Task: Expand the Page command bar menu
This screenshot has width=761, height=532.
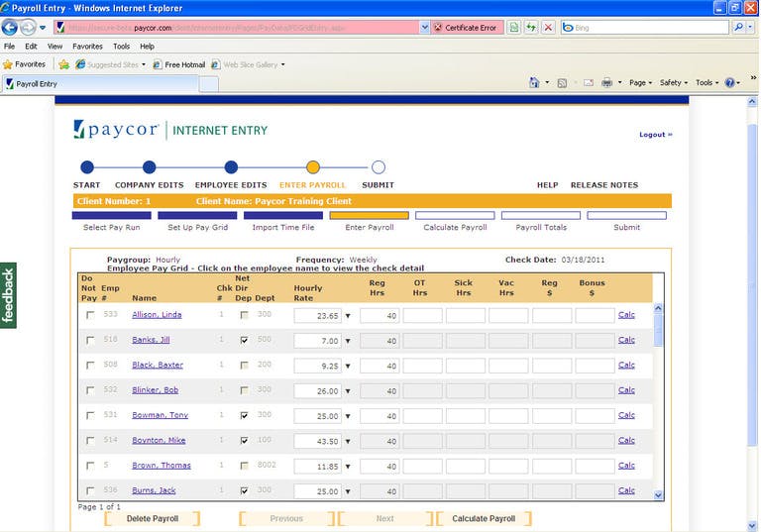Action: [x=641, y=83]
